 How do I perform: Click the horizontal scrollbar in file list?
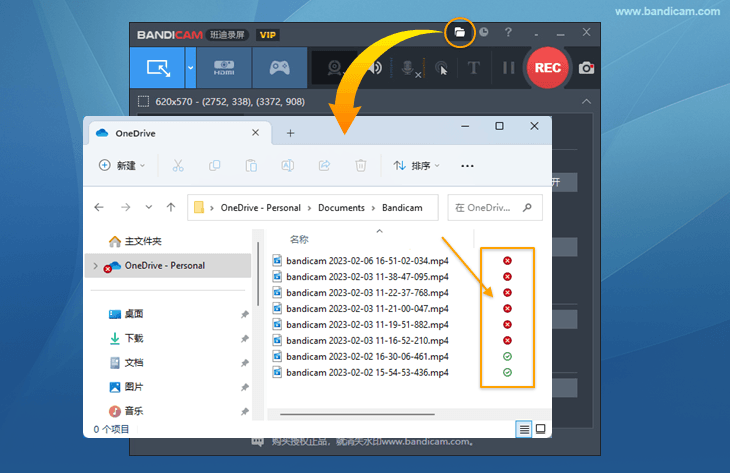point(357,414)
